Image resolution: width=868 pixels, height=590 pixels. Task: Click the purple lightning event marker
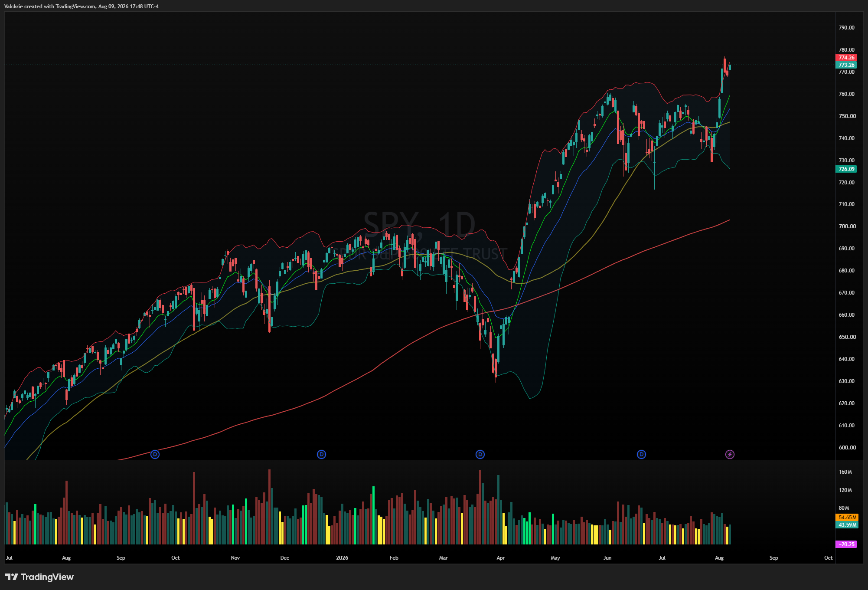click(x=730, y=454)
